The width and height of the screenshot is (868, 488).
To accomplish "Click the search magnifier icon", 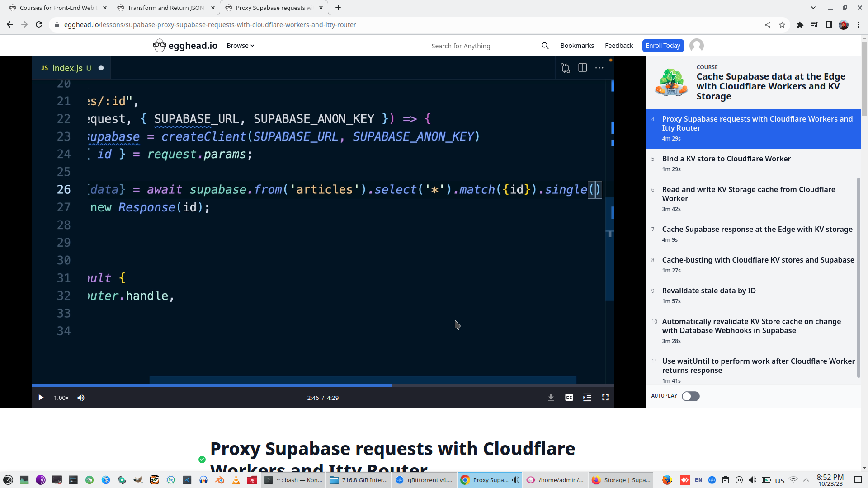I will [x=545, y=46].
